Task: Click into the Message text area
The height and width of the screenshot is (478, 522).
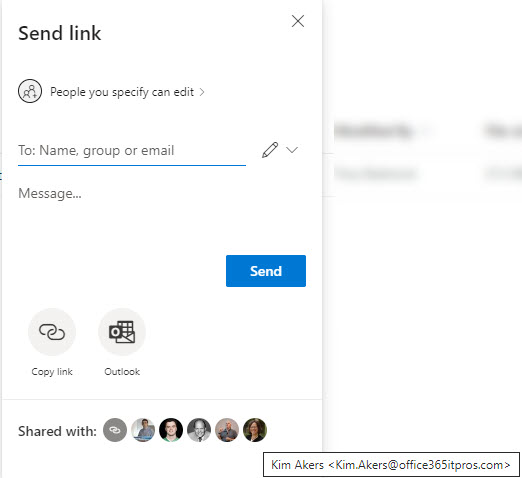Action: [x=162, y=207]
